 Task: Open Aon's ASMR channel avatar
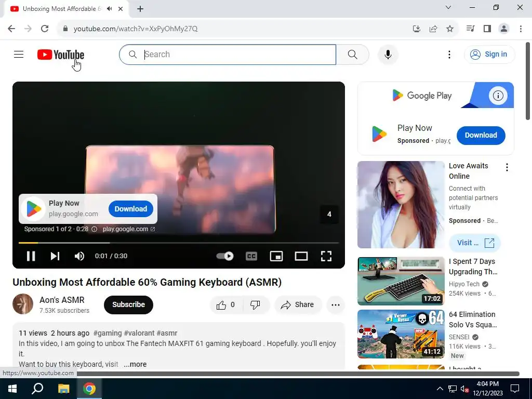23,304
